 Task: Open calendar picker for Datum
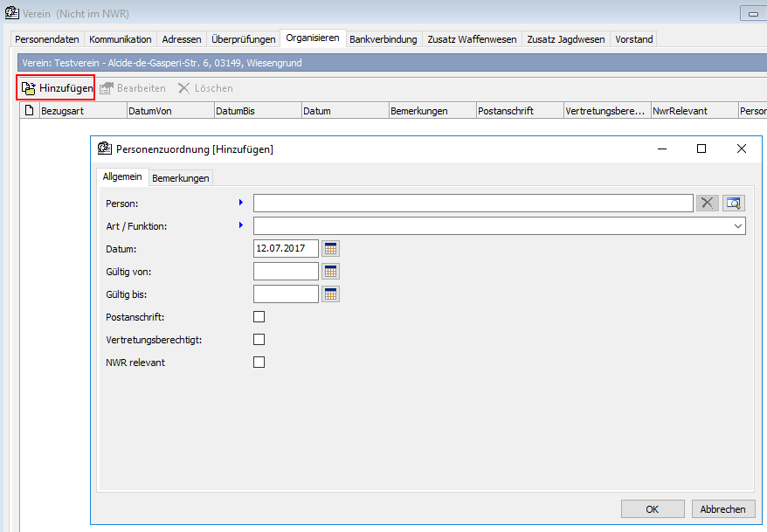[330, 249]
